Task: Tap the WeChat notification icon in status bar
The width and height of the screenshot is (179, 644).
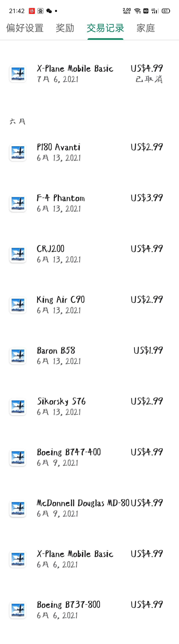Action: [x=49, y=11]
